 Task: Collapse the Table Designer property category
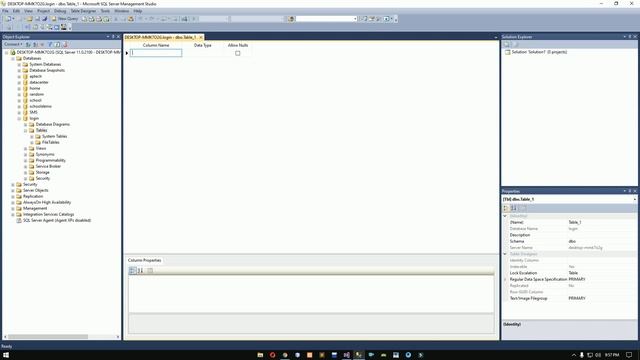[x=505, y=254]
